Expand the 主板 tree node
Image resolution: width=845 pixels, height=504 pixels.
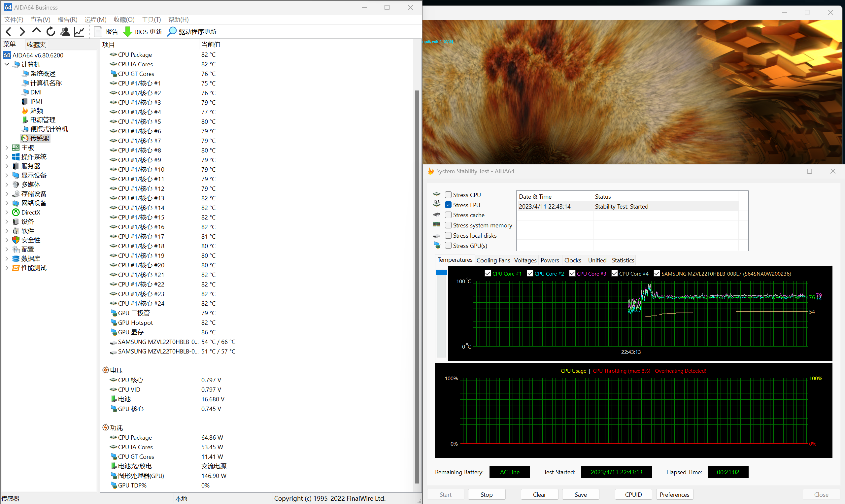(x=7, y=148)
